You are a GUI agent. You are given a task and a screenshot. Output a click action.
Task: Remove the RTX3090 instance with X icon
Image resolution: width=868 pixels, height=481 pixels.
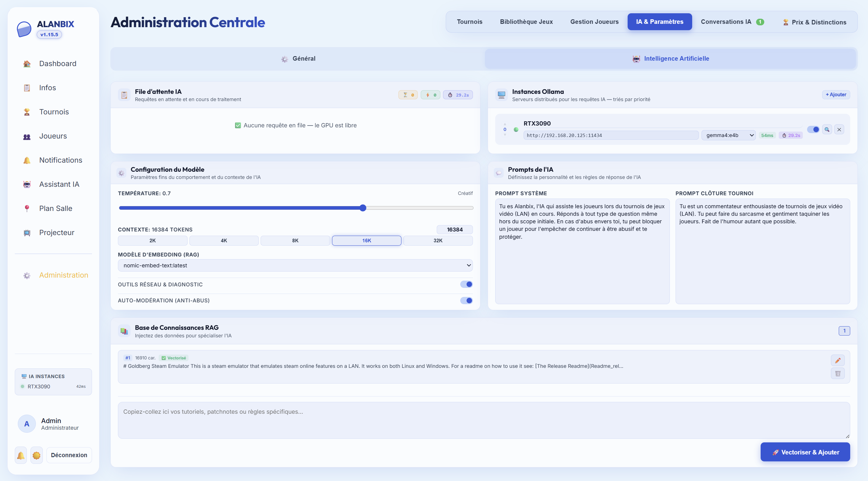click(x=839, y=129)
